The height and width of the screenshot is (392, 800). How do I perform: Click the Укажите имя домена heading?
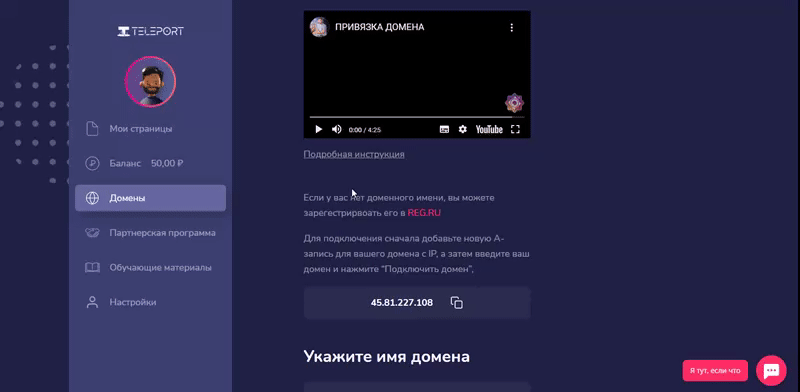386,356
